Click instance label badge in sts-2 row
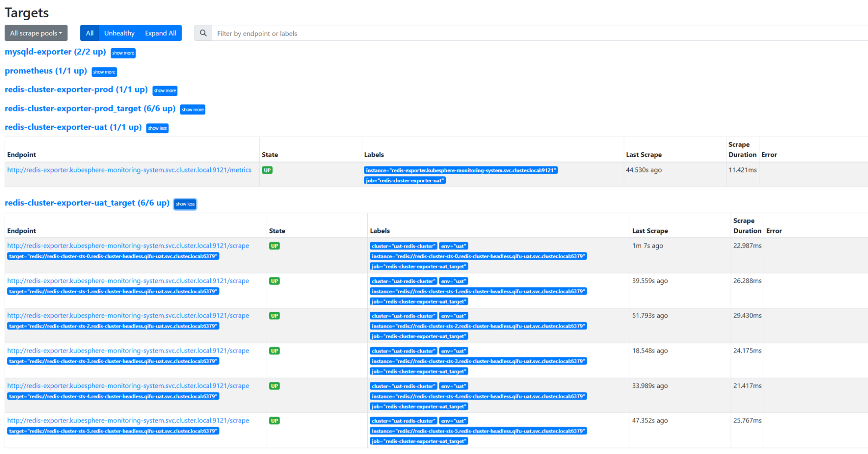 [478, 326]
